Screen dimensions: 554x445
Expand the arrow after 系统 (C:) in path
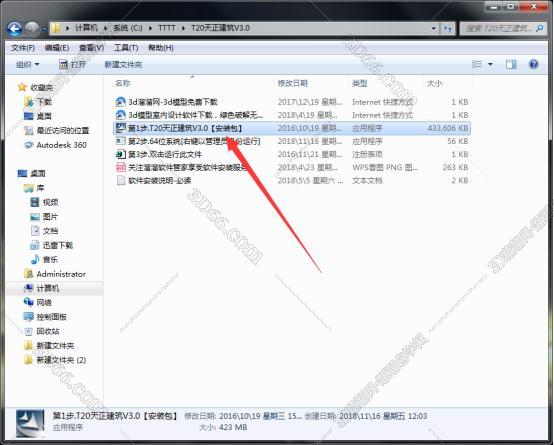coord(150,28)
